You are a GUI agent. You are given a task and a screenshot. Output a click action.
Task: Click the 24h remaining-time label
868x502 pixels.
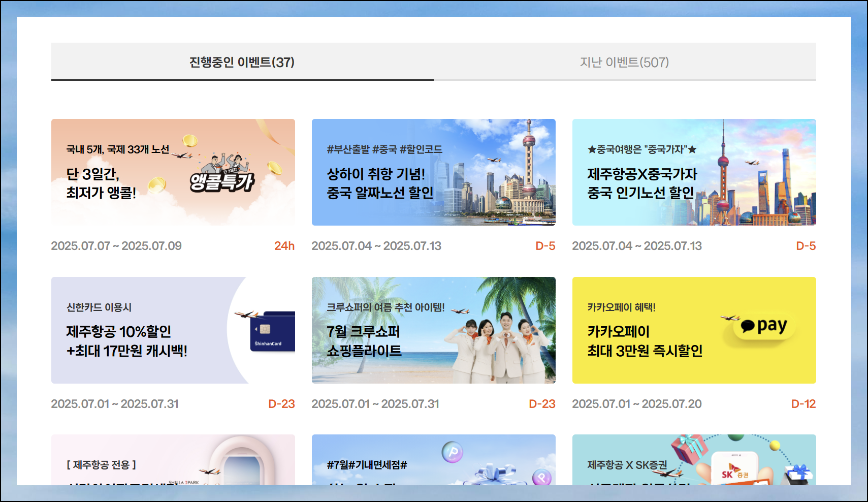click(x=284, y=246)
